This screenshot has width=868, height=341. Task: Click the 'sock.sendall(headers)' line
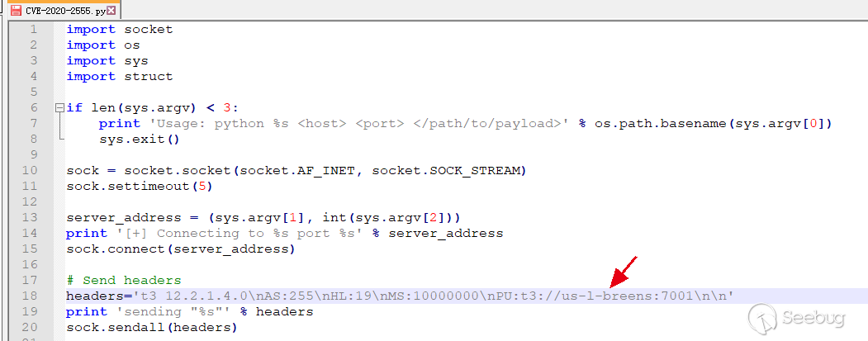(152, 328)
